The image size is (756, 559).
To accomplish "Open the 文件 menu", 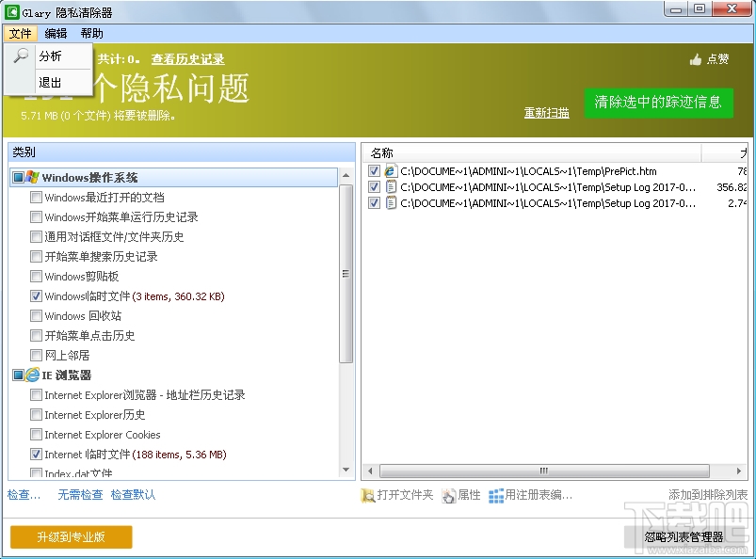I will [21, 33].
